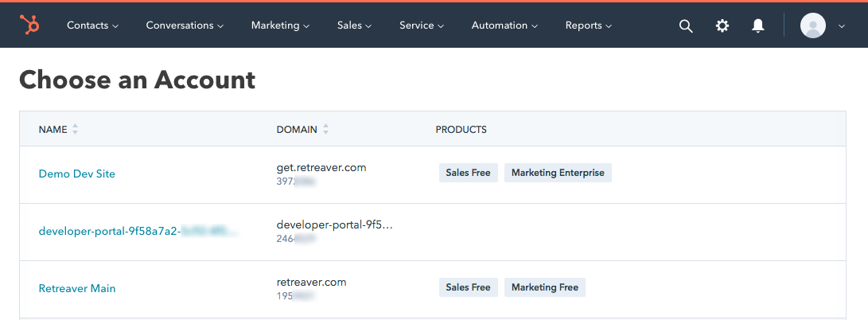Viewport: 868px width, 320px height.
Task: Sort accounts by Name column arrows
Action: click(76, 129)
